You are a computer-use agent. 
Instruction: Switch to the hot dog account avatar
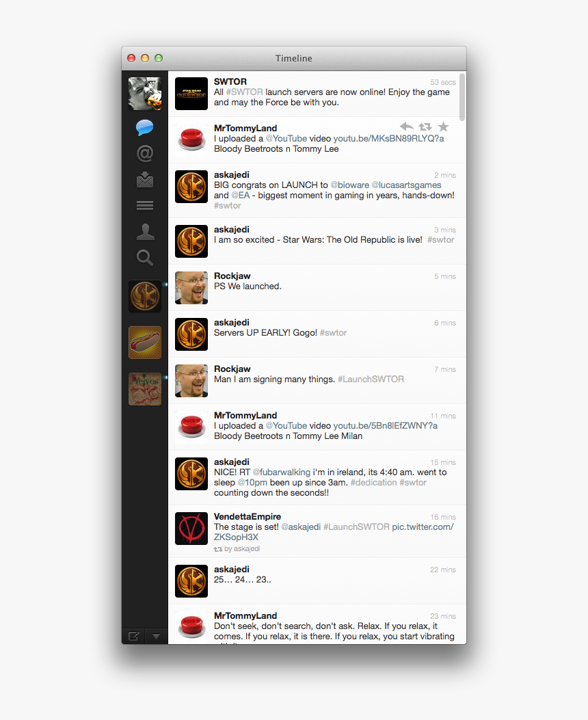click(145, 343)
